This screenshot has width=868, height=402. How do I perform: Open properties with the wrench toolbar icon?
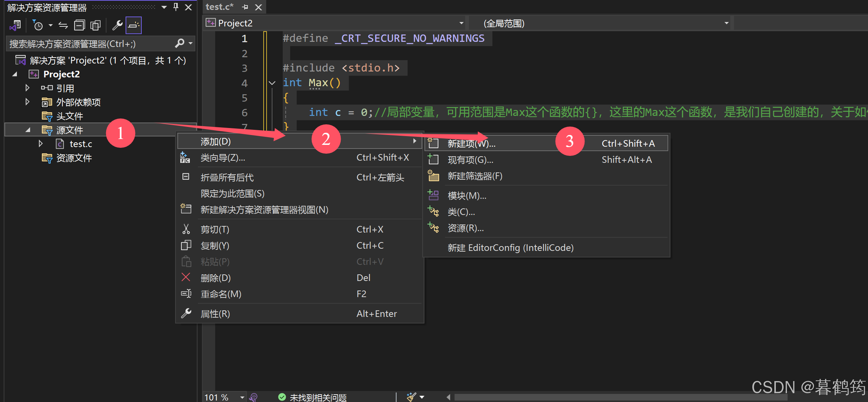(x=117, y=25)
